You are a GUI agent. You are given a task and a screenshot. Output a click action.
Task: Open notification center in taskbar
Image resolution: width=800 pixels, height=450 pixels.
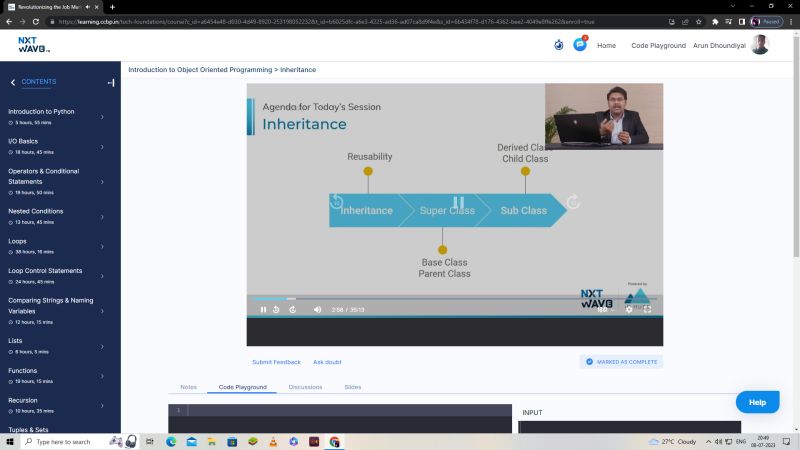(787, 441)
